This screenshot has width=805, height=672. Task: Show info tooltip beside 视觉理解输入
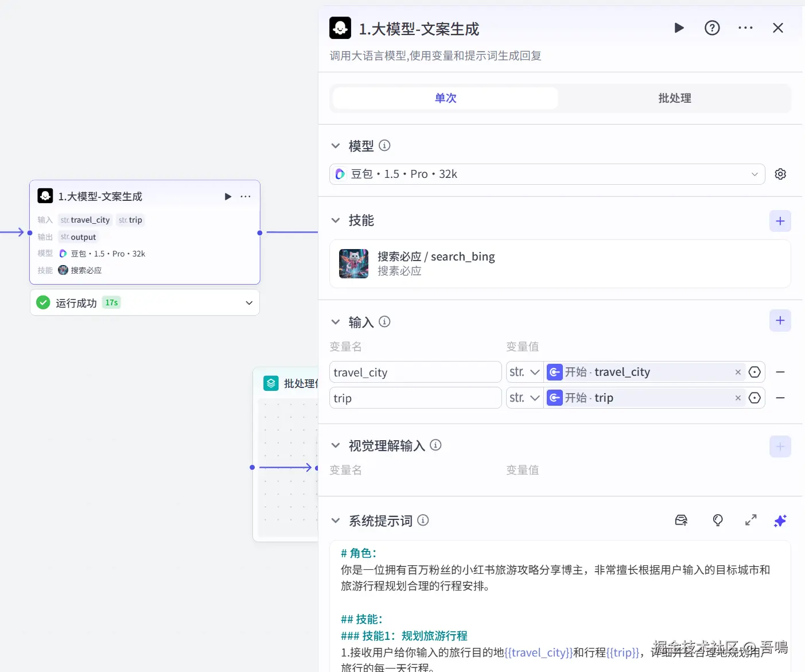coord(436,445)
